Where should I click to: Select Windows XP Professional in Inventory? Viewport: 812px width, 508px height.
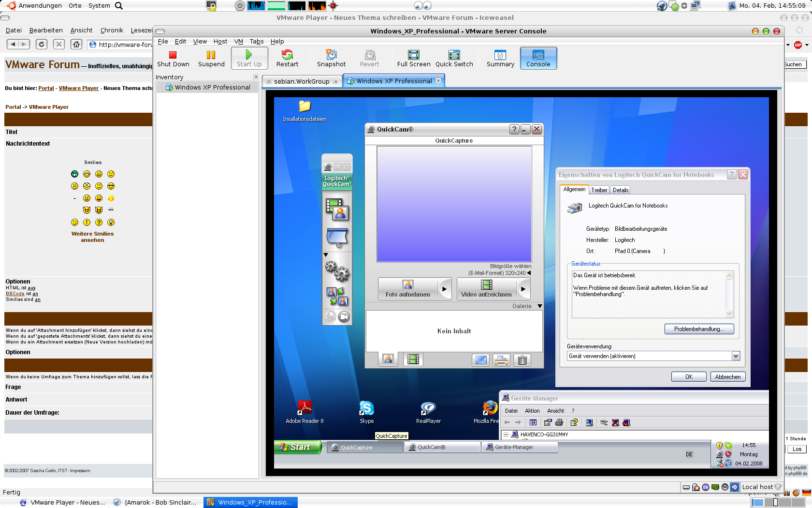point(208,88)
